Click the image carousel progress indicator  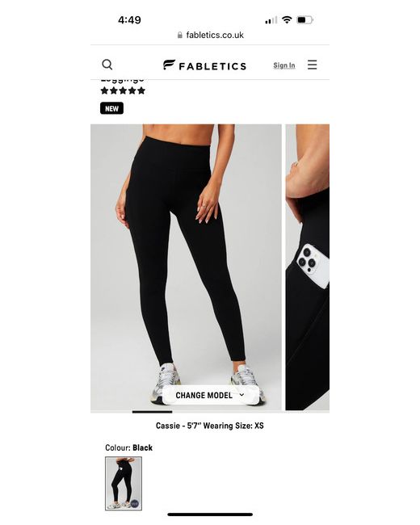pos(152,412)
